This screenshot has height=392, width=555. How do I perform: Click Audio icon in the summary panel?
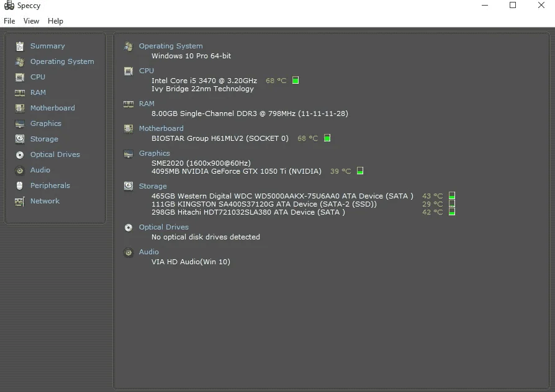129,252
